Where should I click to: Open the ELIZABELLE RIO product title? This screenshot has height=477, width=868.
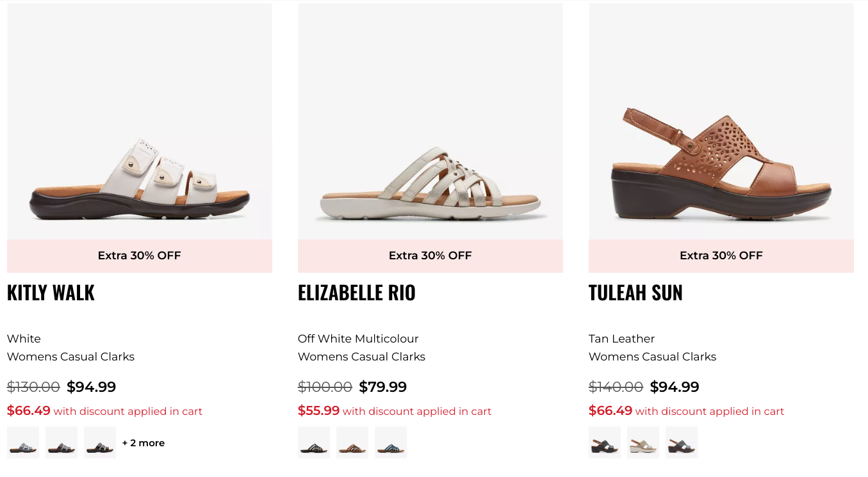[357, 293]
